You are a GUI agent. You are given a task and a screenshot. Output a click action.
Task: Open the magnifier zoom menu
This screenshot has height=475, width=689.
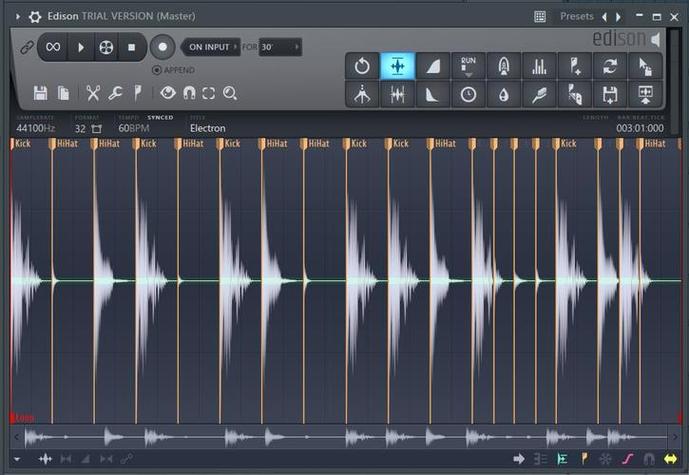(x=230, y=93)
